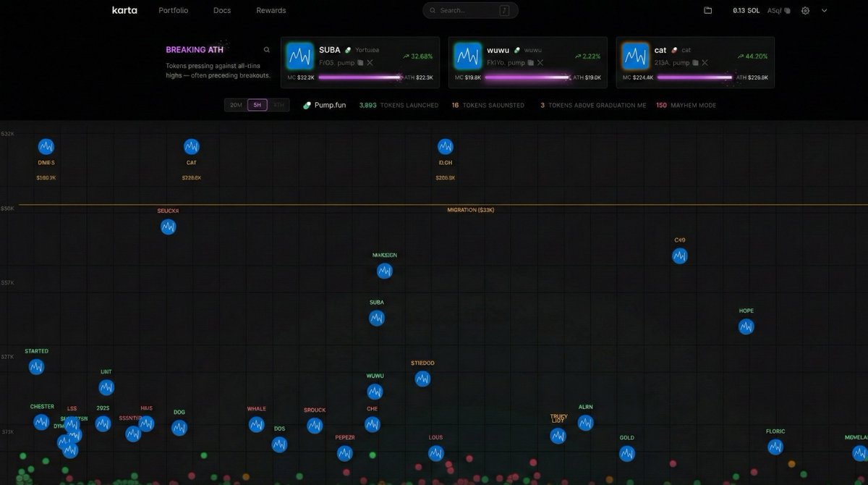The width and height of the screenshot is (868, 485).
Task: Click the 0.13 SOL balance
Action: 746,10
